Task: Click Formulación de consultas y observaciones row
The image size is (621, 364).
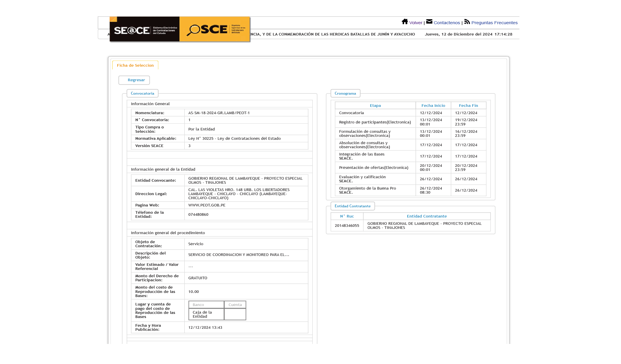Action: (411, 134)
